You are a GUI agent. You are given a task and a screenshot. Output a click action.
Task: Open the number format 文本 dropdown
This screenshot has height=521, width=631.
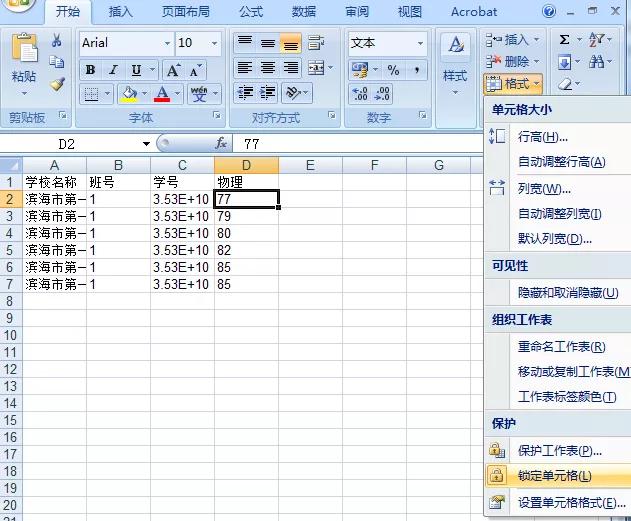(421, 43)
